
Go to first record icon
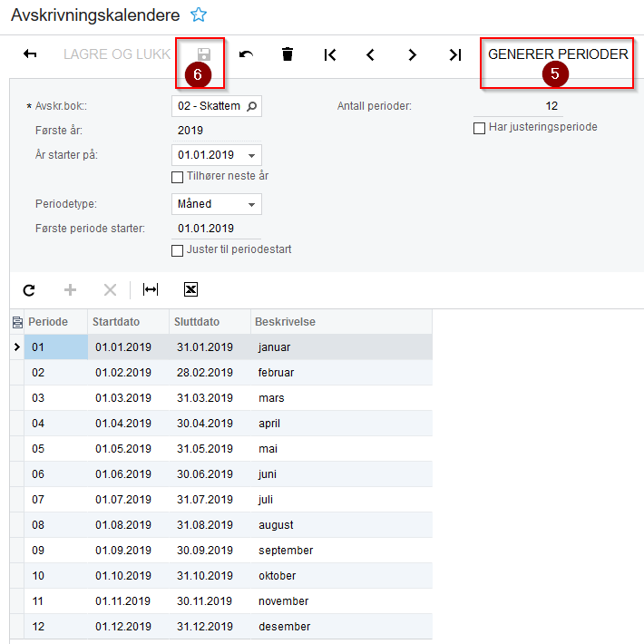pyautogui.click(x=330, y=54)
